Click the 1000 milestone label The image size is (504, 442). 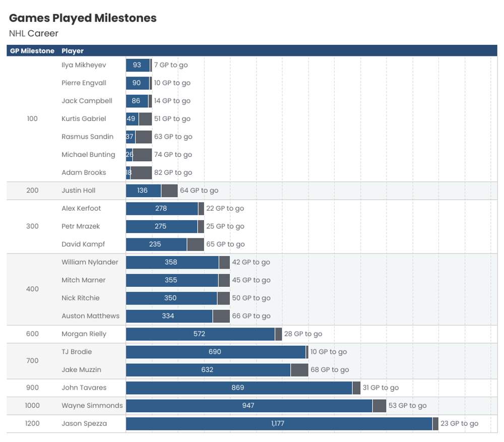point(32,406)
